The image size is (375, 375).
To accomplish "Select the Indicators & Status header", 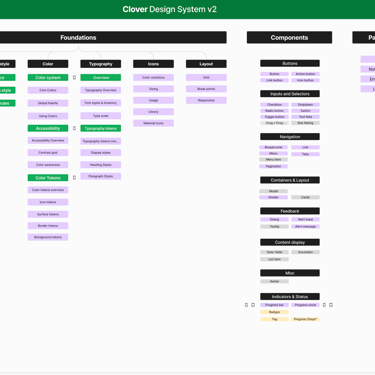I will coord(290,297).
